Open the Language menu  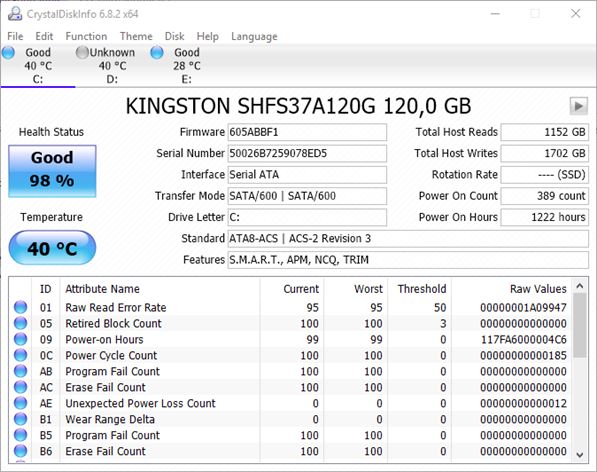(254, 37)
